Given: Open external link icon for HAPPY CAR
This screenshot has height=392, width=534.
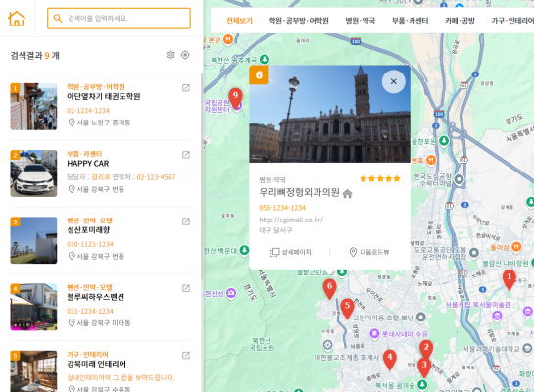Looking at the screenshot, I should coord(186,155).
